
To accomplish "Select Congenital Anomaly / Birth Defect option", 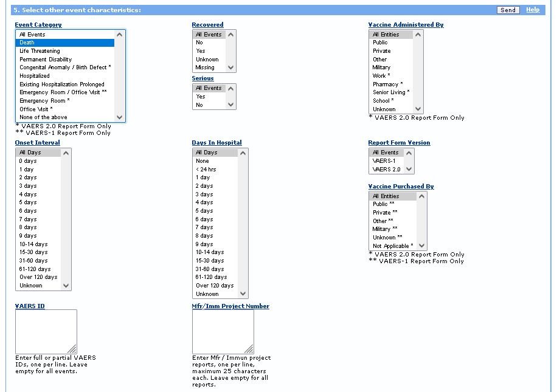I will (65, 67).
